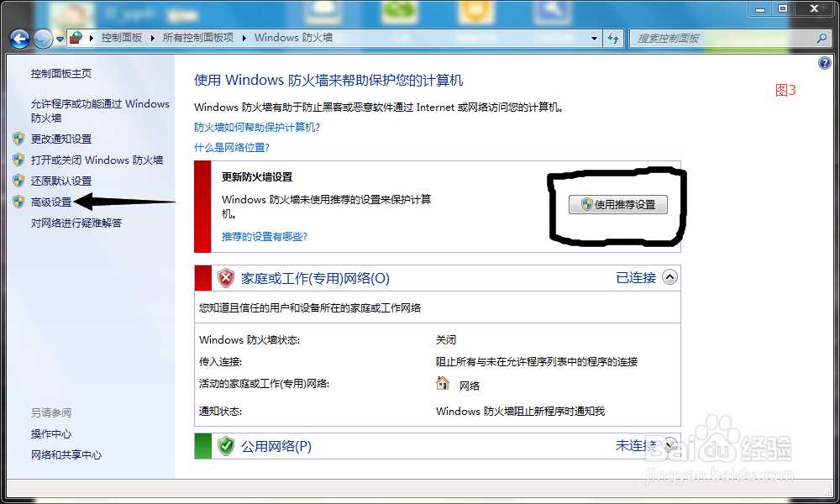Image resolution: width=840 pixels, height=504 pixels.
Task: Click red X shield icon for 家庭或工作网络
Action: point(226,278)
